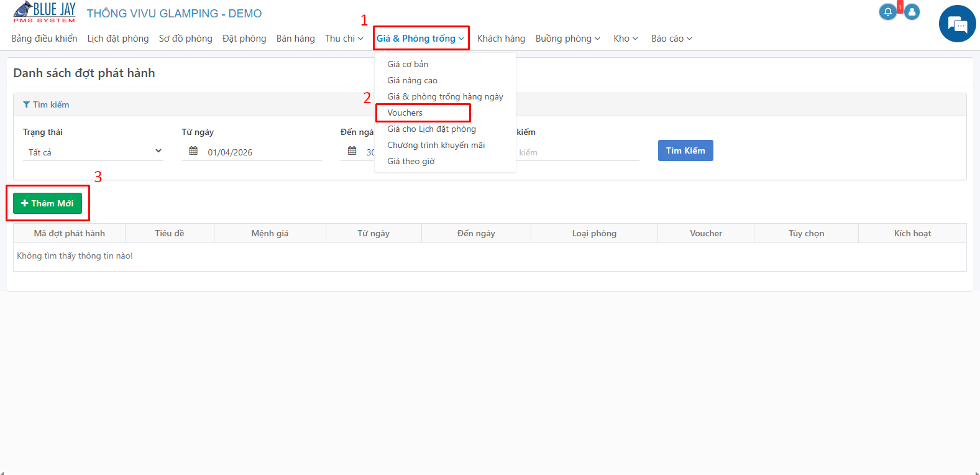The width and height of the screenshot is (980, 475).
Task: Click the Đến ngày table column header
Action: tap(476, 233)
